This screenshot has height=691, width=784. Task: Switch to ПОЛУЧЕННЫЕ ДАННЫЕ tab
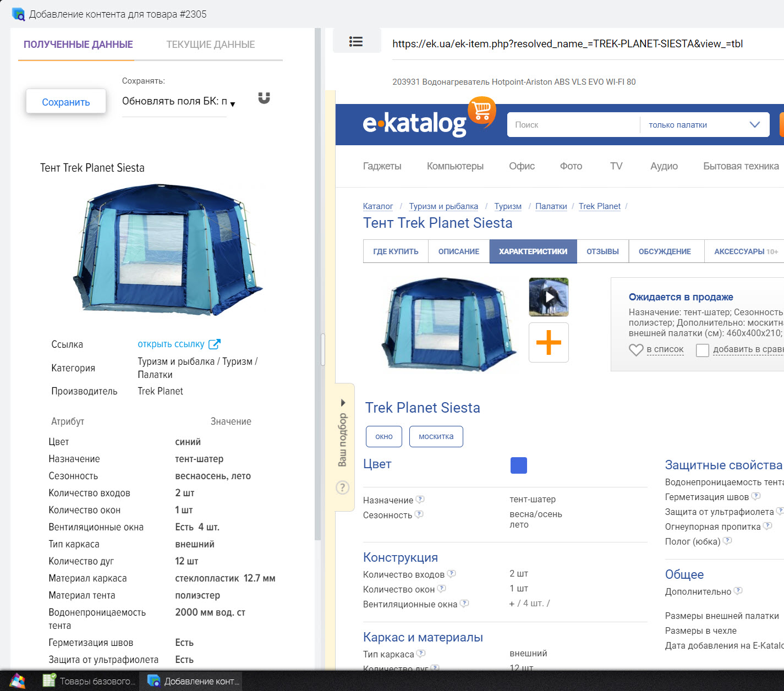pyautogui.click(x=78, y=45)
